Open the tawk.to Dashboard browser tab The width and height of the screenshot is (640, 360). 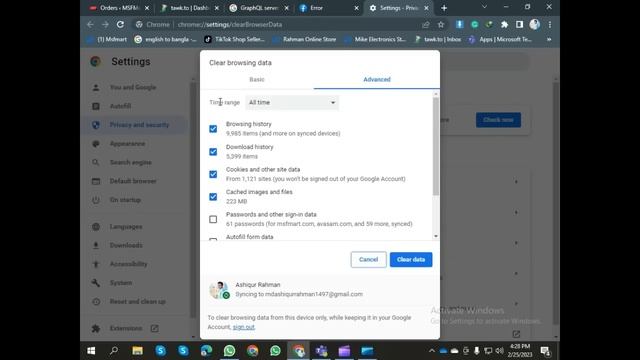pos(189,8)
